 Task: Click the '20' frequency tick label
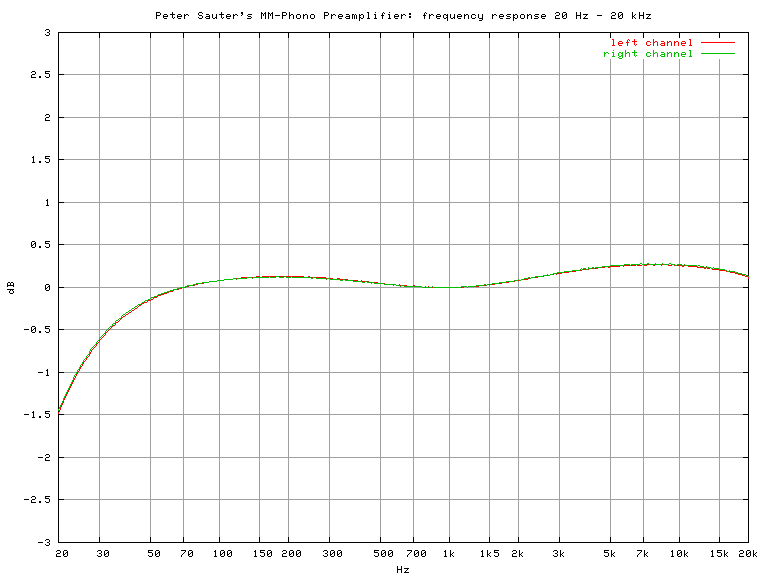[61, 553]
